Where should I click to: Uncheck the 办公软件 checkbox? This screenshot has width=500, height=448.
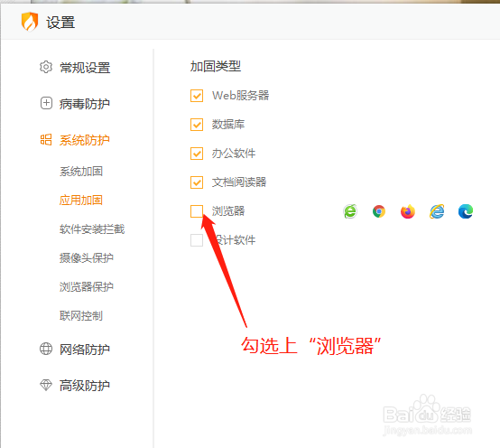(197, 154)
